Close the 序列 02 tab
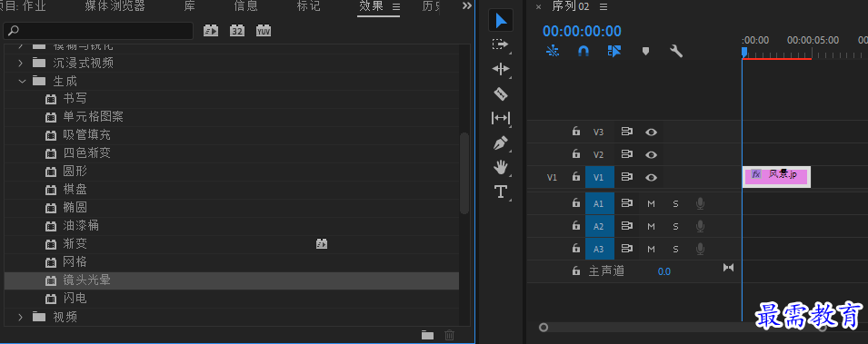 pos(539,6)
